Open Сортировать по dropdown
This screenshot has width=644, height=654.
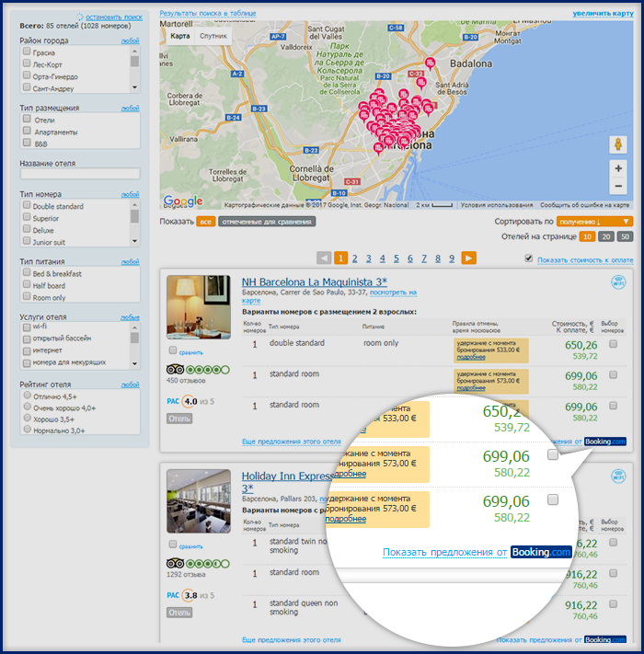(x=594, y=222)
